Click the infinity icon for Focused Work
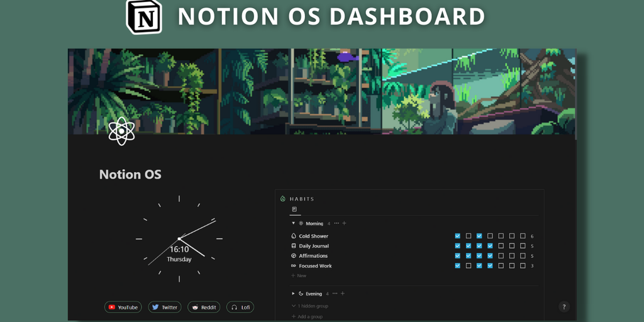Viewport: 644px width, 322px height. pos(293,266)
